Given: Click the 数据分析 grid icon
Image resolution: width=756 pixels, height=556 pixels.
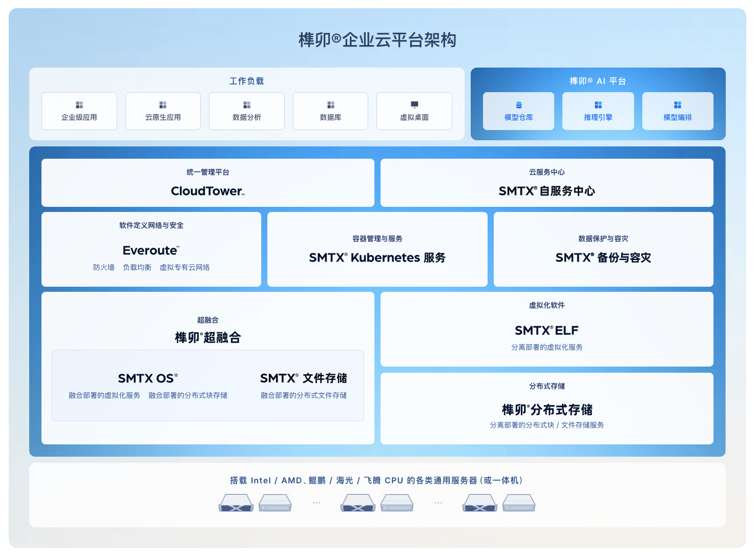Looking at the screenshot, I should click(x=247, y=105).
